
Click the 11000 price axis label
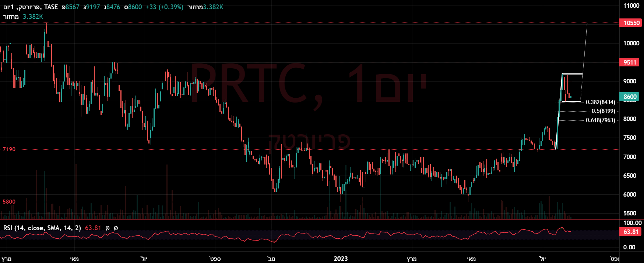point(631,6)
